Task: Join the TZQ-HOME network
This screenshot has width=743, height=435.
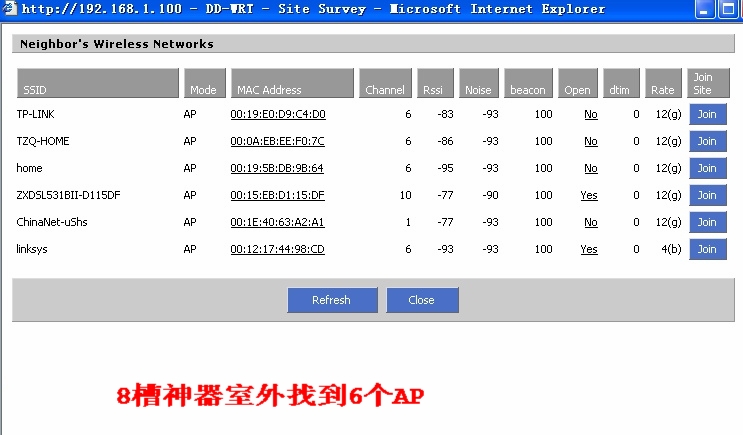Action: (x=707, y=141)
